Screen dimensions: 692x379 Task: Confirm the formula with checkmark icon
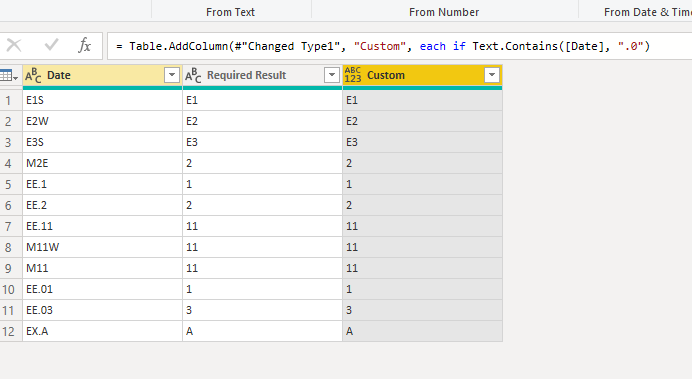point(51,45)
